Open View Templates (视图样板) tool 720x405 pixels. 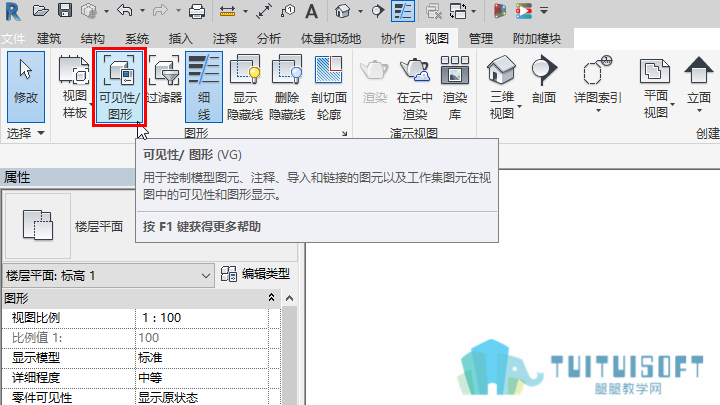tap(74, 87)
